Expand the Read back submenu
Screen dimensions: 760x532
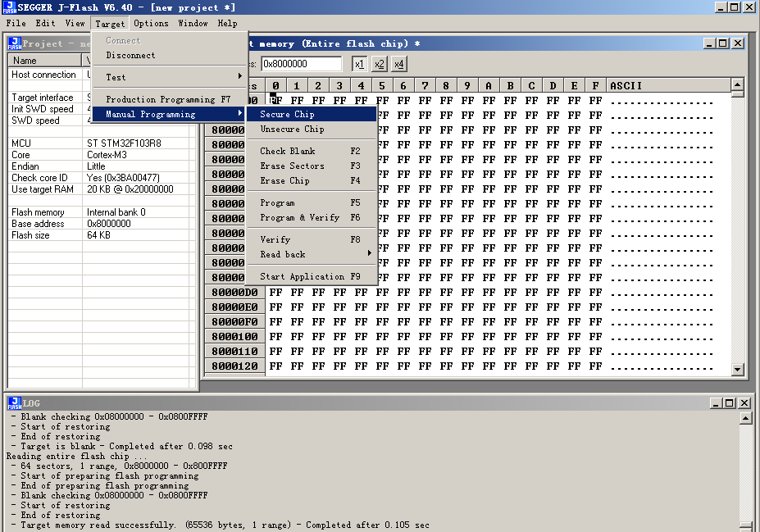click(312, 254)
